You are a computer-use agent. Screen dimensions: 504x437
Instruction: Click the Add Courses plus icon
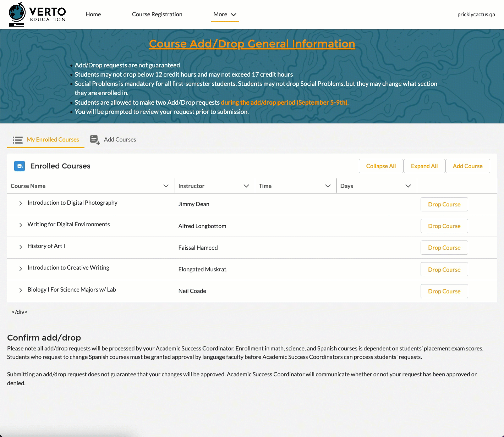point(95,140)
